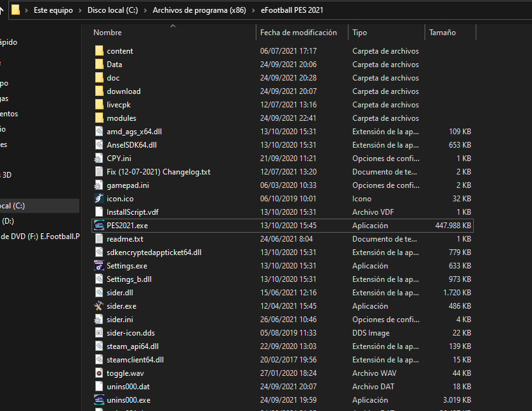532x411 pixels.
Task: Click the DDS Image type cell
Action: (371, 333)
